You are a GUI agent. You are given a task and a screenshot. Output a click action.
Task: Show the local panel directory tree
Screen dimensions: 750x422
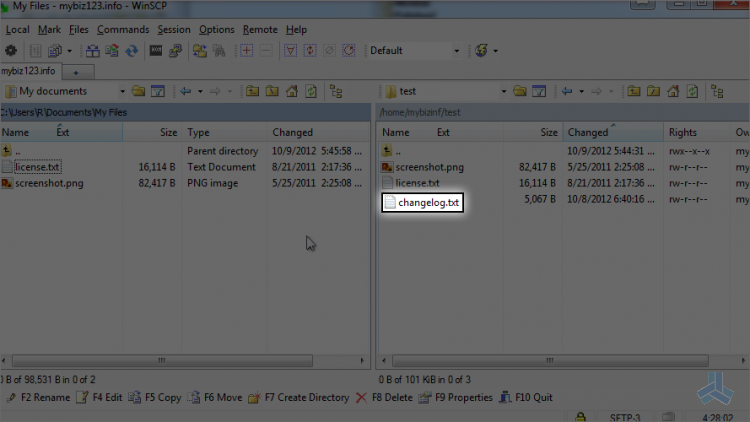point(336,91)
